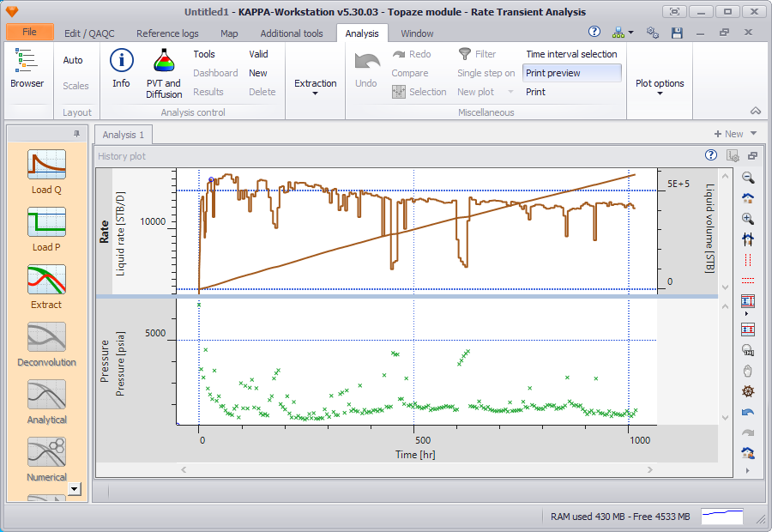Viewport: 772px width, 532px height.
Task: Click the help icon in History plot header
Action: tap(711, 155)
